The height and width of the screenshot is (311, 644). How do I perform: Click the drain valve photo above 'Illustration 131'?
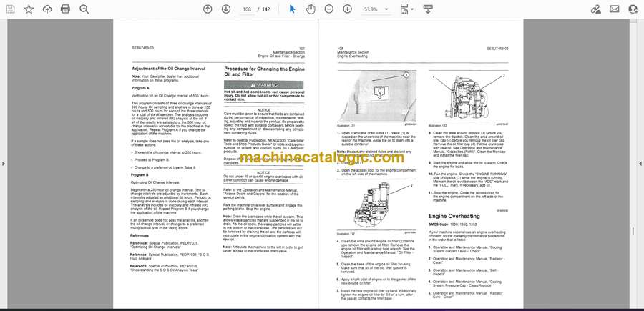coord(376,96)
